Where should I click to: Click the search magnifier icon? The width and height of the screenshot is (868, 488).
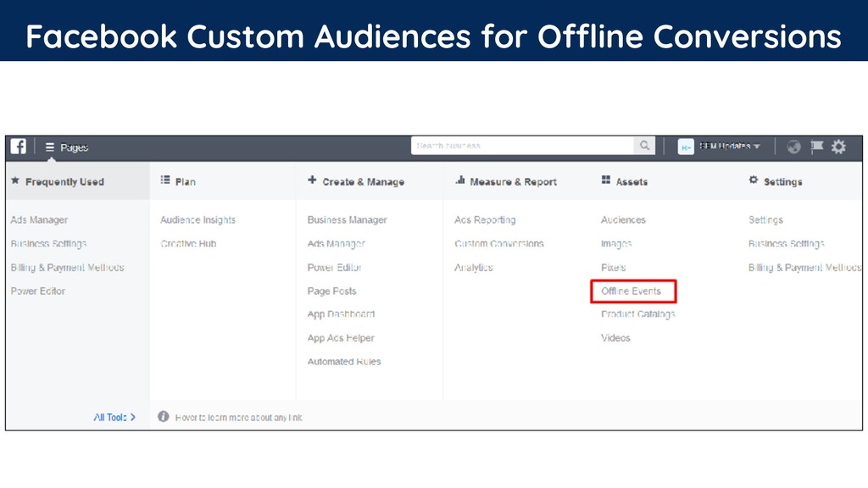tap(644, 146)
